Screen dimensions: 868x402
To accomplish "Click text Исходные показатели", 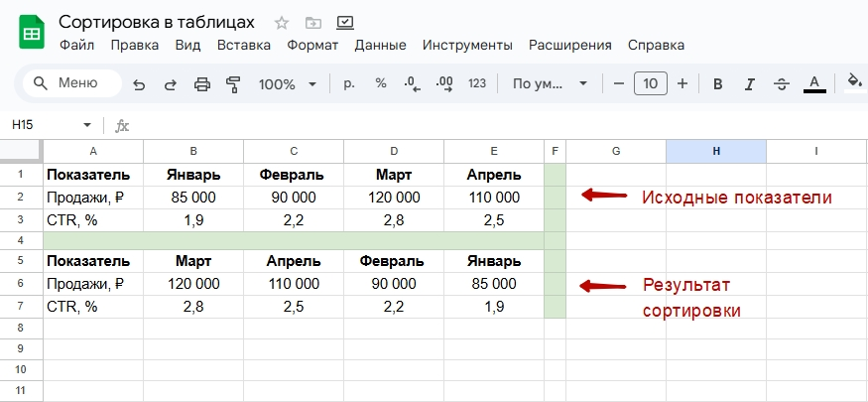I will coord(737,198).
